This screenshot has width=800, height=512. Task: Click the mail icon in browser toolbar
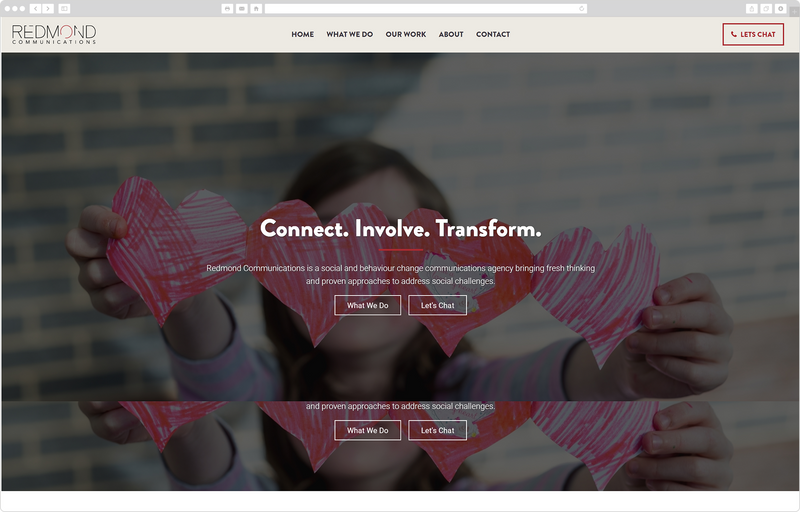tap(242, 9)
